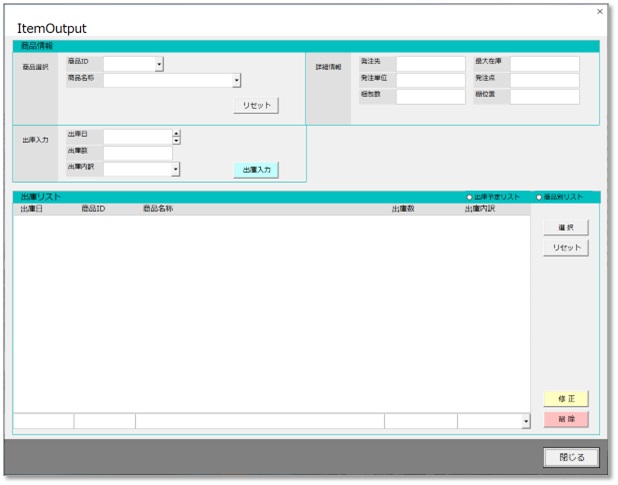Click the 出庫内訳 column header in list

click(480, 209)
